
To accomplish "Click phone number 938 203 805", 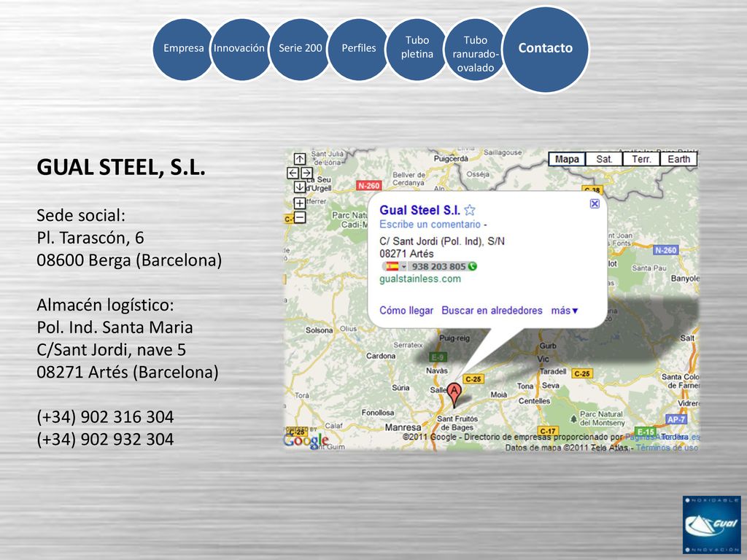I will (x=438, y=267).
